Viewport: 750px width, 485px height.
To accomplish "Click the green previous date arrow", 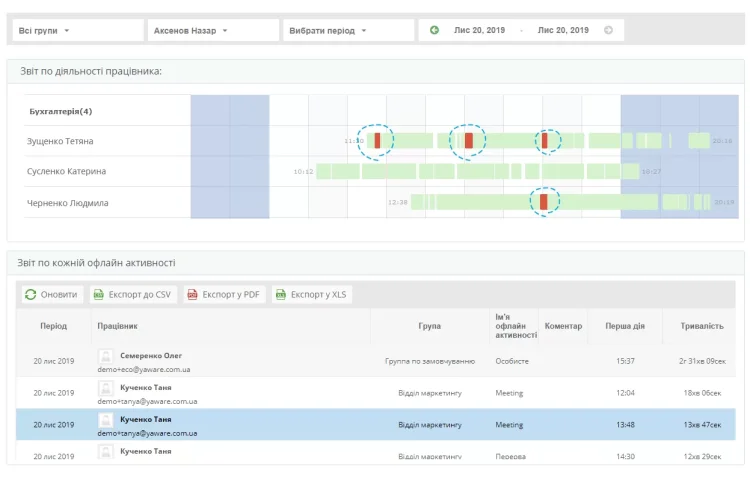I will pyautogui.click(x=434, y=30).
